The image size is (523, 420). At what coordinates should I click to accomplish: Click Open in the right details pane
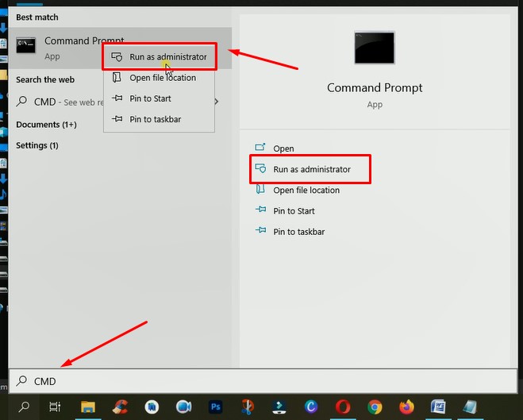click(283, 148)
